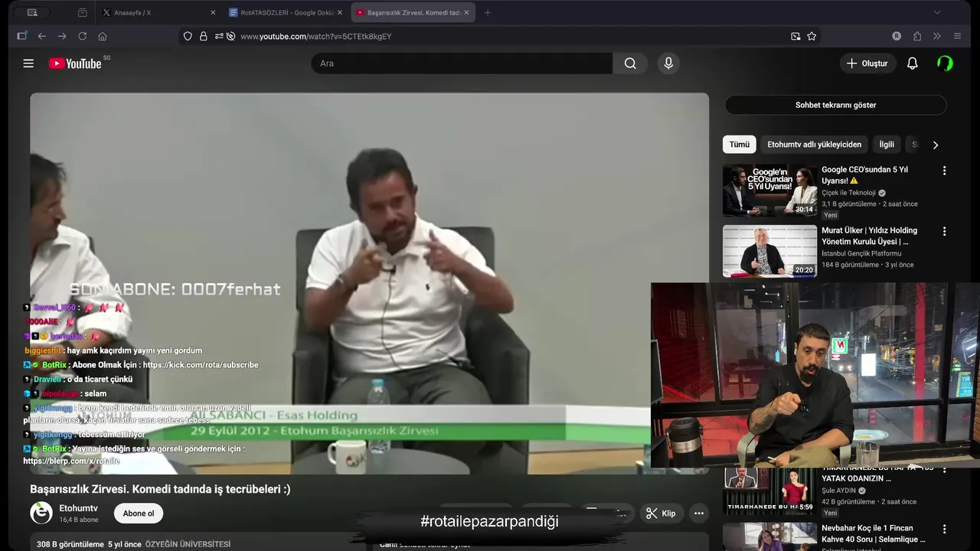Viewport: 980px width, 551px height.
Task: Click the video title Başarısızlık Zirvesi text
Action: pyautogui.click(x=160, y=489)
